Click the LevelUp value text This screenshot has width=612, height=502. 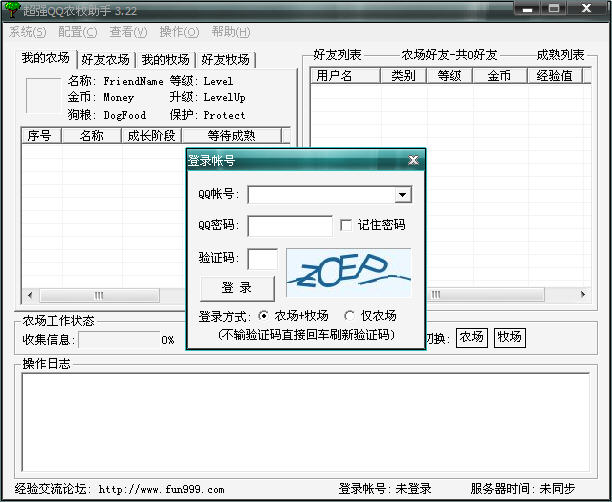[x=224, y=97]
